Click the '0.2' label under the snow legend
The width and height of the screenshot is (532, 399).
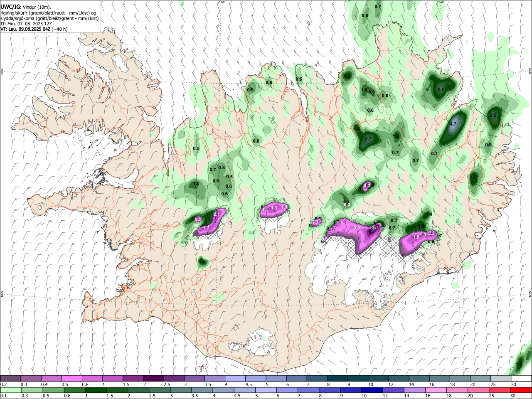(4, 384)
